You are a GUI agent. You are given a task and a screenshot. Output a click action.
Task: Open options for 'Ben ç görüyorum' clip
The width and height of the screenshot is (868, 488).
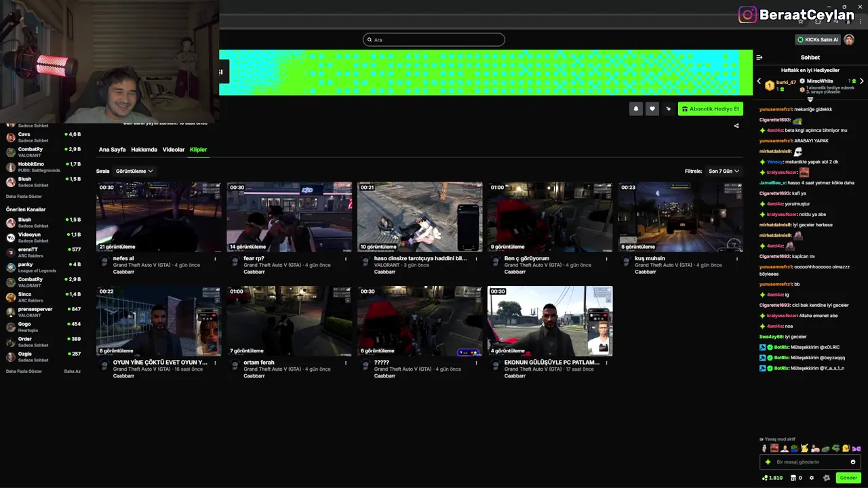point(606,258)
